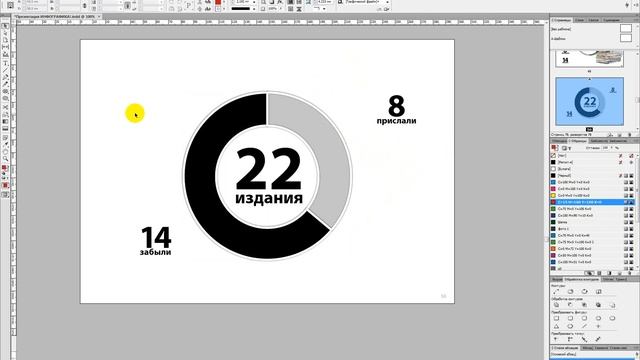Select the "издания" caption text
Viewport: 640px width, 360px height.
point(269,198)
